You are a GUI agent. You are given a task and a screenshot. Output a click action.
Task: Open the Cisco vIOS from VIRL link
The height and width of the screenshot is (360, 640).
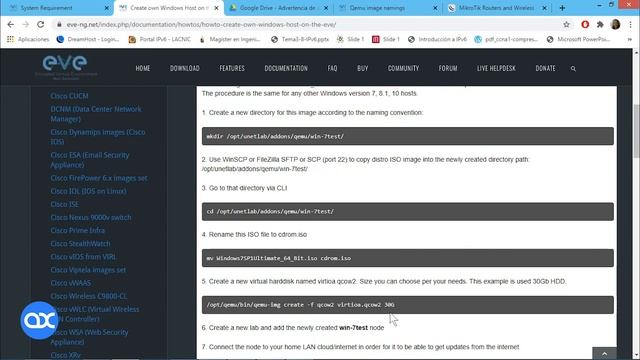(83, 257)
